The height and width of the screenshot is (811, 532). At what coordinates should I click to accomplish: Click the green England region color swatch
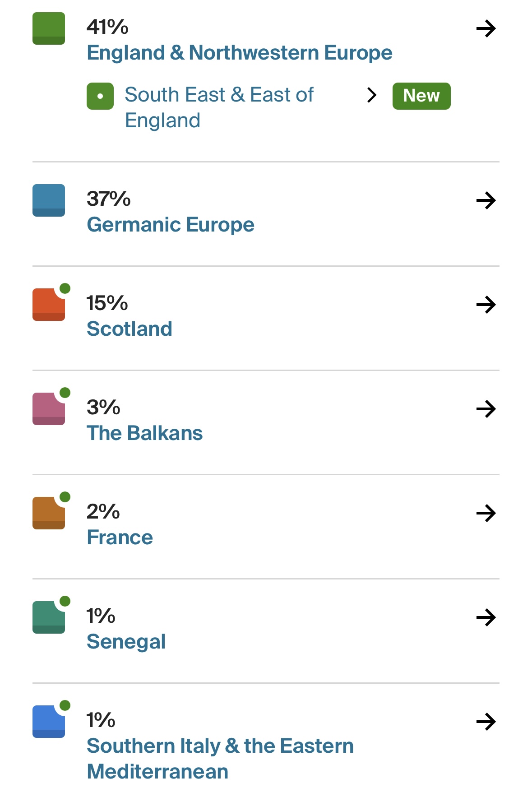pyautogui.click(x=49, y=28)
